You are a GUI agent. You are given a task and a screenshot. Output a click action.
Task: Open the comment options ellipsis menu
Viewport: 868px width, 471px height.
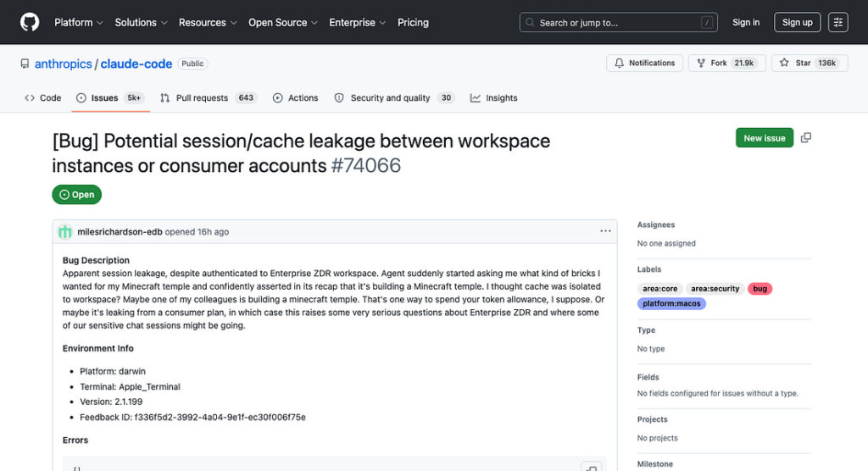tap(605, 231)
